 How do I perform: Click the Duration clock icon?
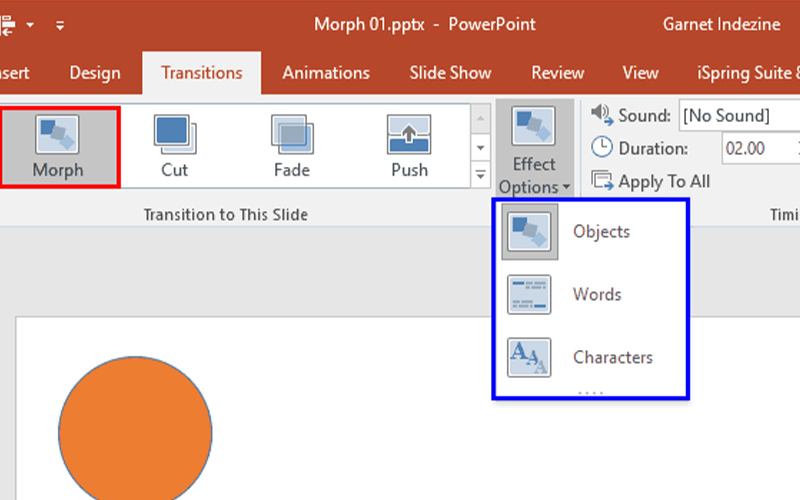[x=602, y=147]
